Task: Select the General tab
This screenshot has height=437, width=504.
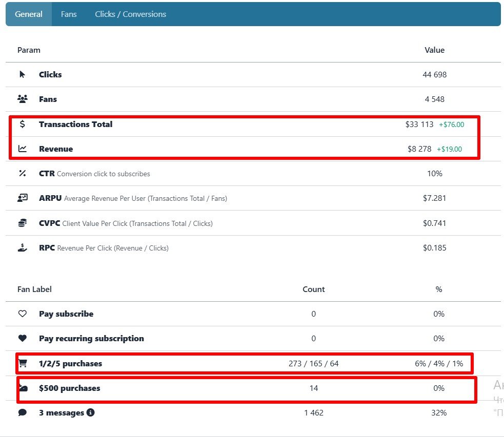Action: click(29, 14)
